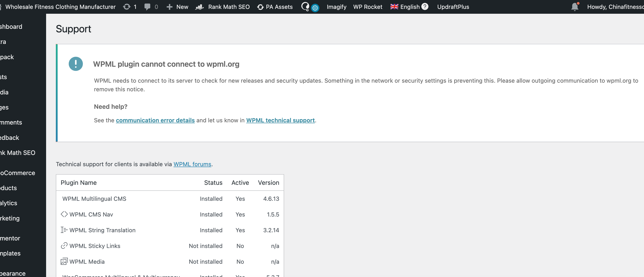Open the WP Rocket admin bar menu
The image size is (644, 277).
368,7
